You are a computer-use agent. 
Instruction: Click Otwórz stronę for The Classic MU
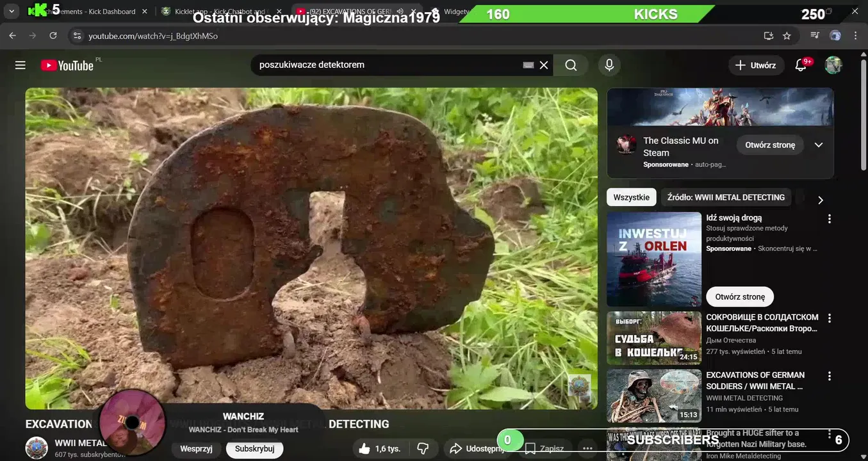coord(770,145)
